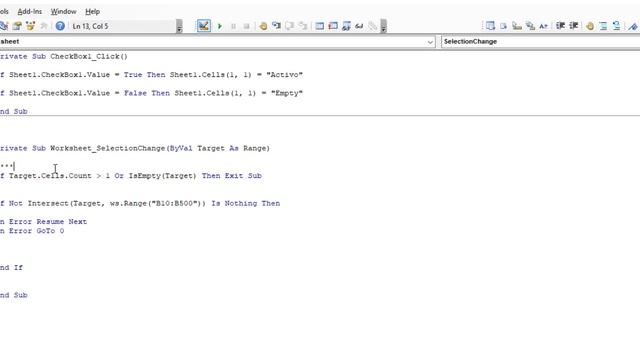
Task: Toggle breakpoint hand icon in Debug toolbar
Action: 263,26
